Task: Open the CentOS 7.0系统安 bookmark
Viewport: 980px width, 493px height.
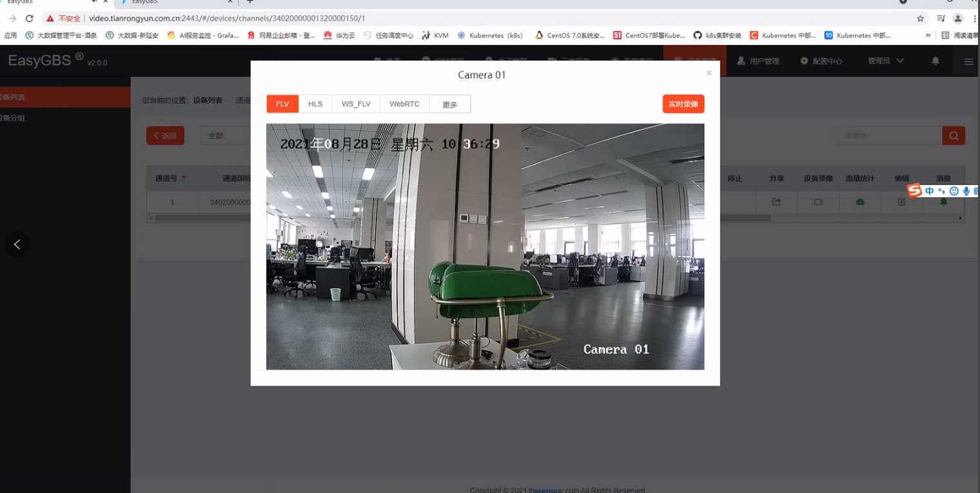Action: (570, 35)
